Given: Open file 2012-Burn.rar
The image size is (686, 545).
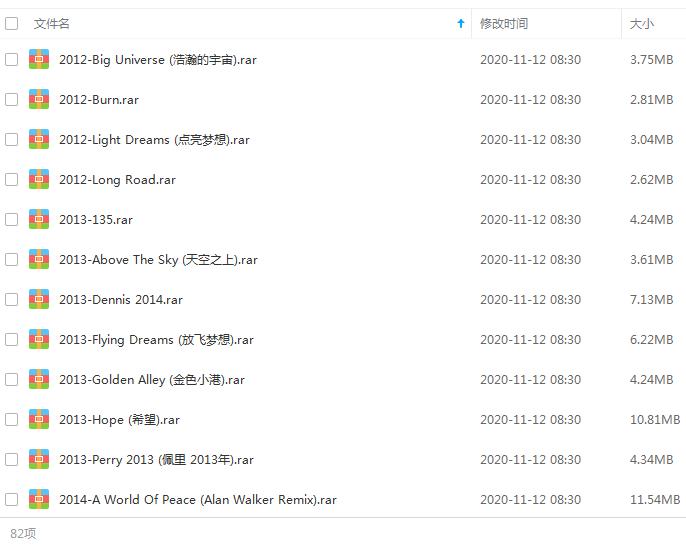Looking at the screenshot, I should point(99,100).
